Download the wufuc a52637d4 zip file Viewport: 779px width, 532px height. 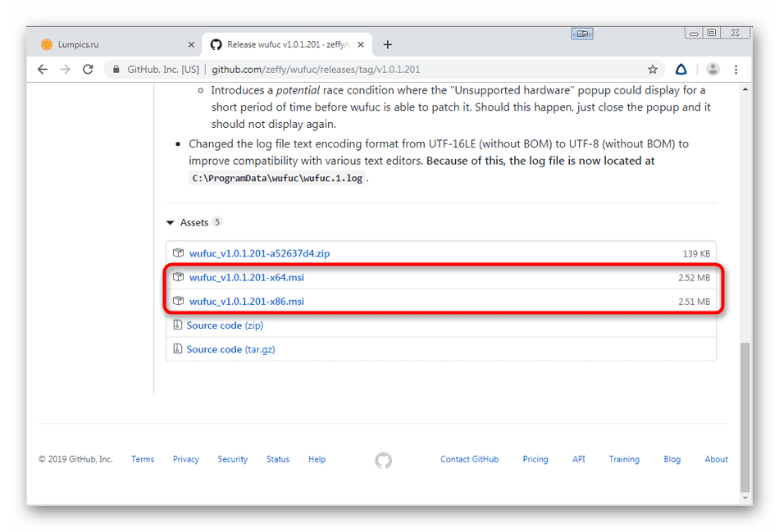259,253
